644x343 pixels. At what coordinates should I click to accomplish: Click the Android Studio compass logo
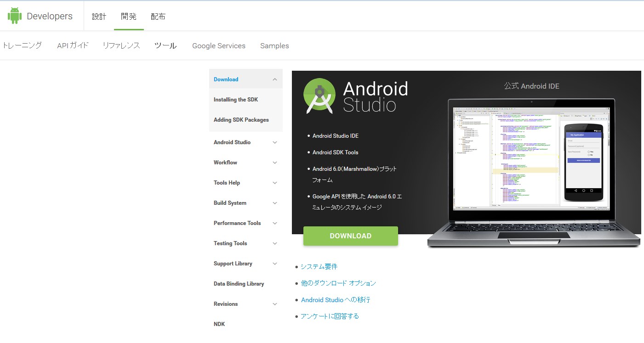[322, 96]
